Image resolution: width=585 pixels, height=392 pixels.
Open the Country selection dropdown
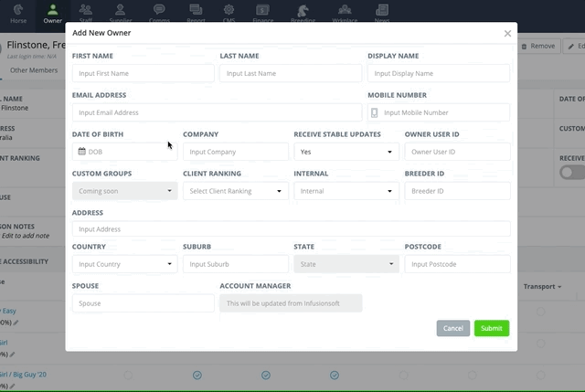[124, 264]
